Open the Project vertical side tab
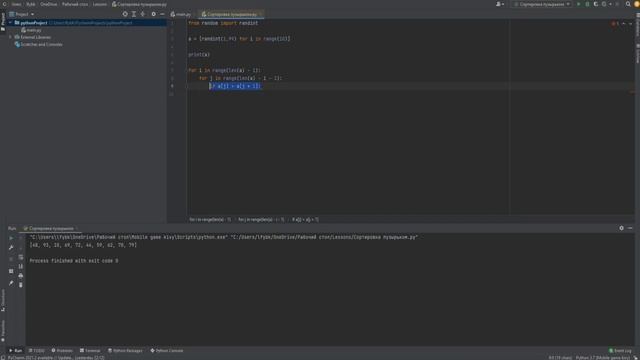Viewport: 640px width, 360px height. coord(3,22)
